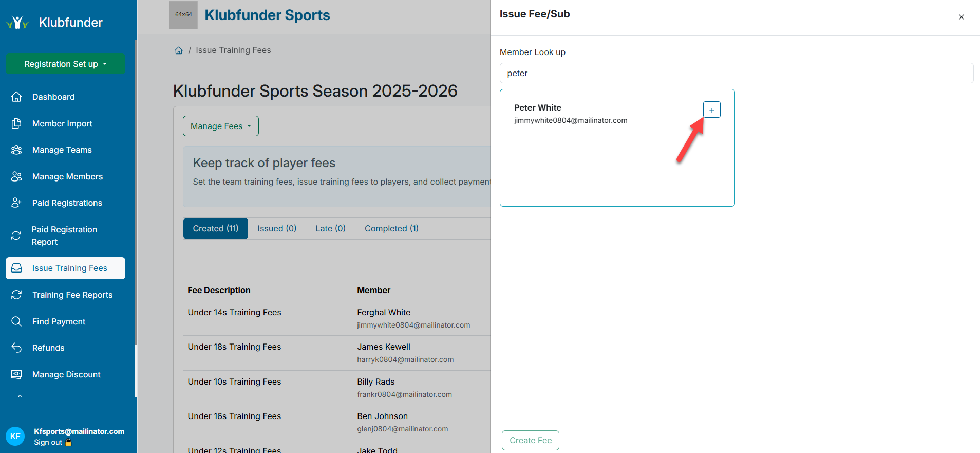Click the Create Fee button
This screenshot has width=980, height=453.
pyautogui.click(x=530, y=440)
